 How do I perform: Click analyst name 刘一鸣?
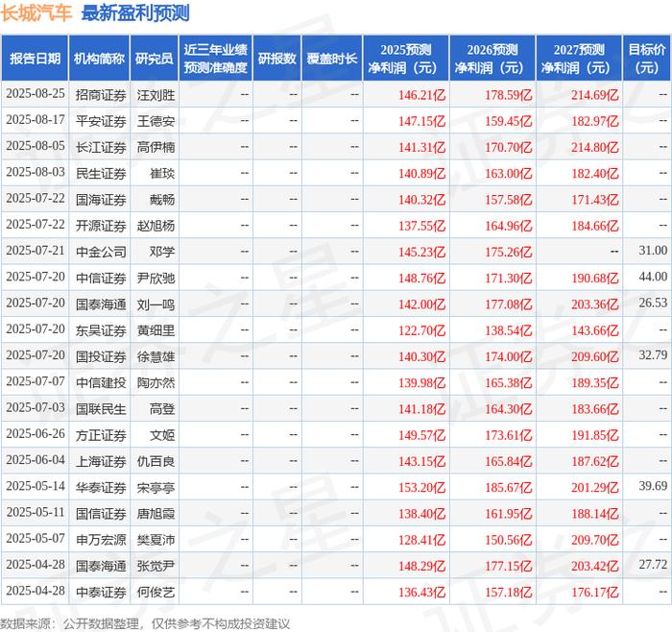(156, 304)
